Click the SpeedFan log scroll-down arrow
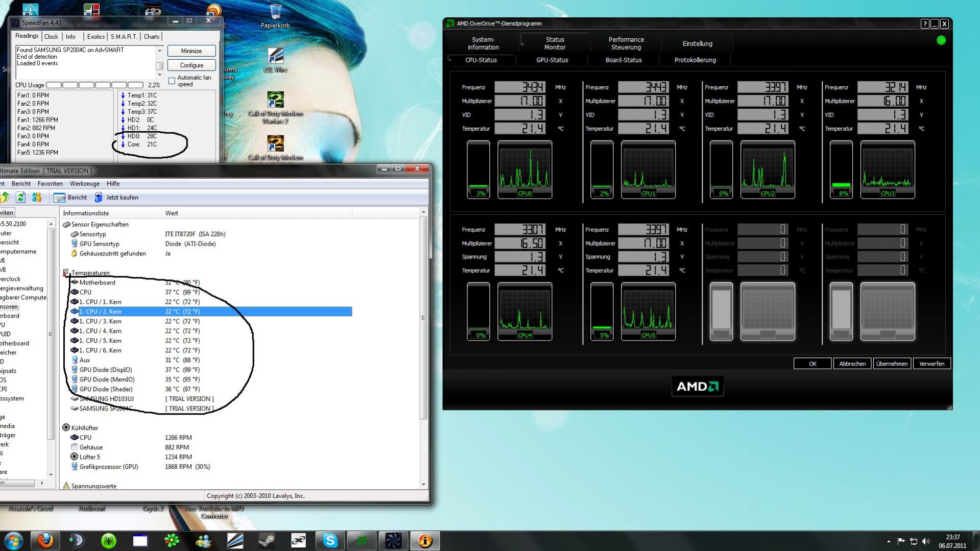 [160, 75]
